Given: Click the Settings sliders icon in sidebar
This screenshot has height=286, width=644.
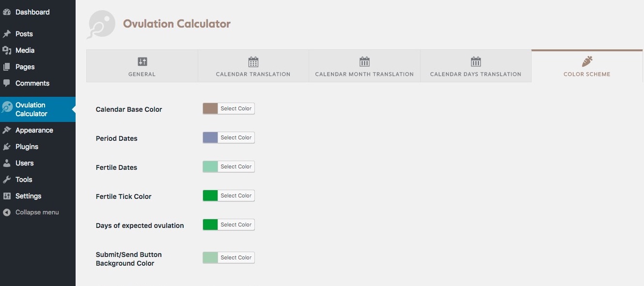Looking at the screenshot, I should [x=7, y=196].
